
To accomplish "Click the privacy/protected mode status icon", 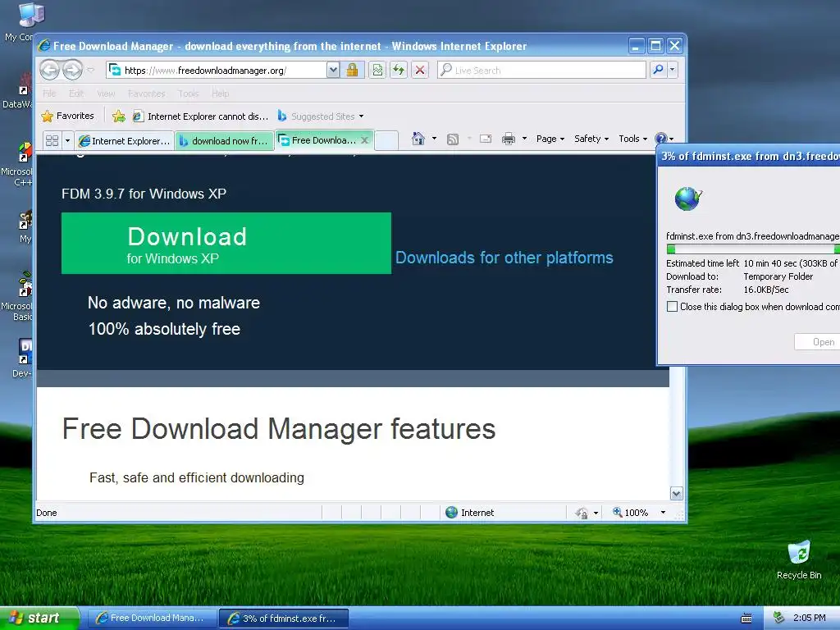I will pos(582,514).
